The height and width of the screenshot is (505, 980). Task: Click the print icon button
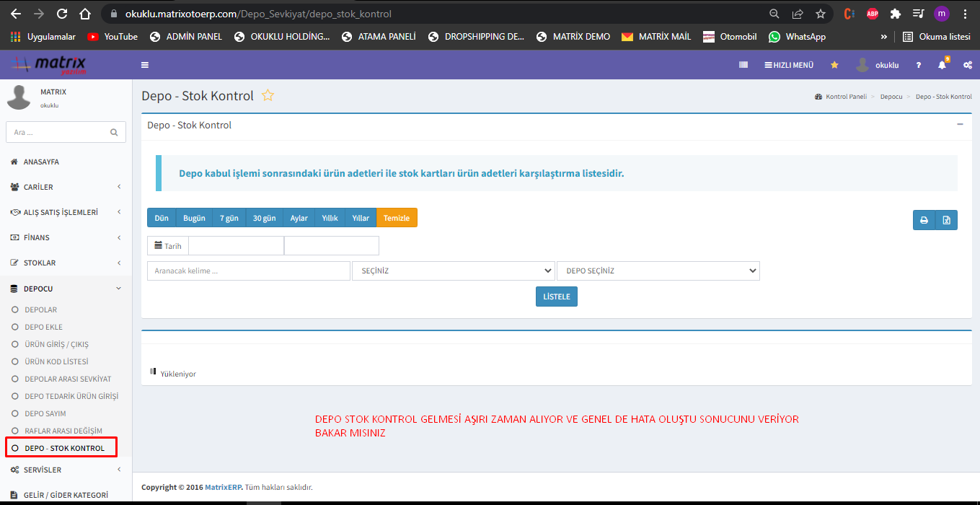click(924, 220)
